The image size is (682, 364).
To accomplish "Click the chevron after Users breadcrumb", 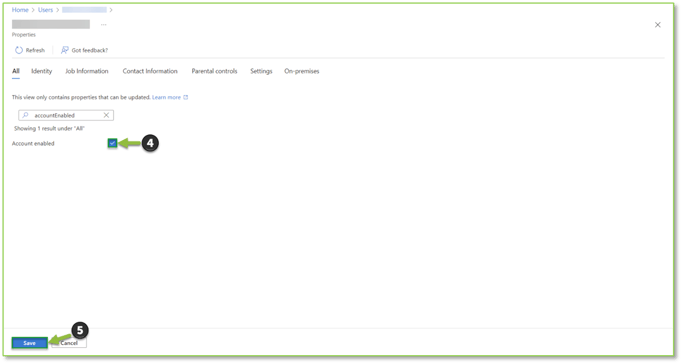I will click(x=57, y=10).
